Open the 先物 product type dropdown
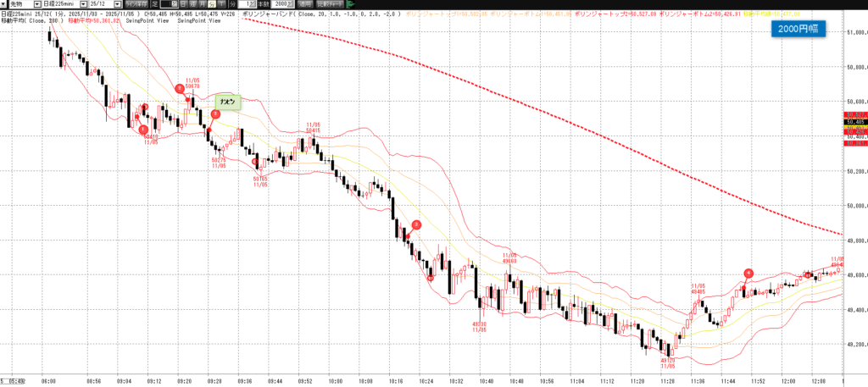The height and width of the screenshot is (387, 868). (x=36, y=4)
